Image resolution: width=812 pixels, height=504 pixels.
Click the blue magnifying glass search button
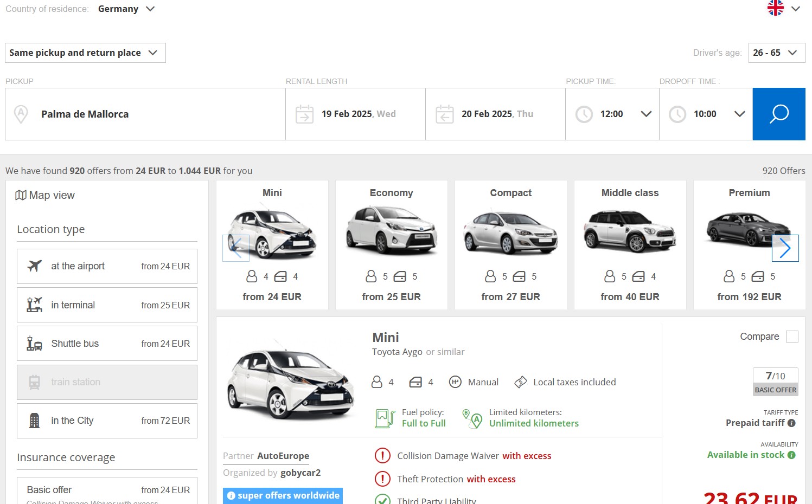tap(778, 114)
